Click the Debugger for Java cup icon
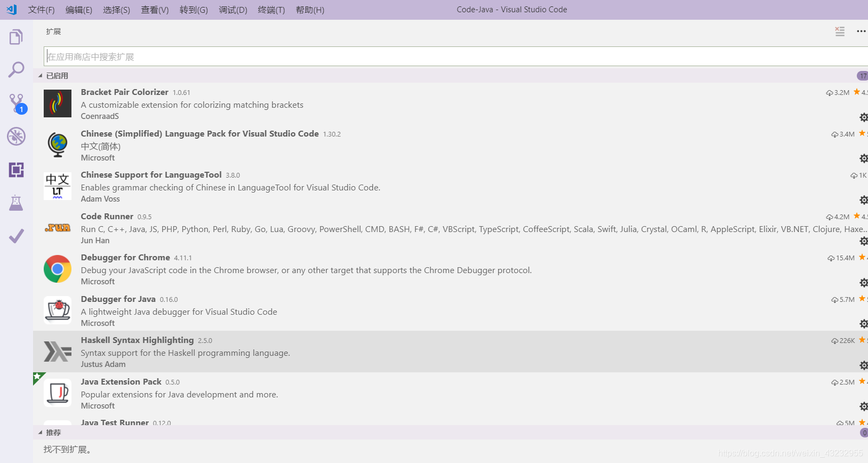868x463 pixels. 58,310
